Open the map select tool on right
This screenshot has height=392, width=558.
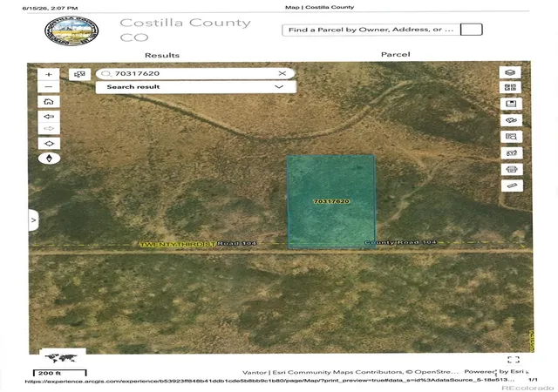[x=512, y=153]
